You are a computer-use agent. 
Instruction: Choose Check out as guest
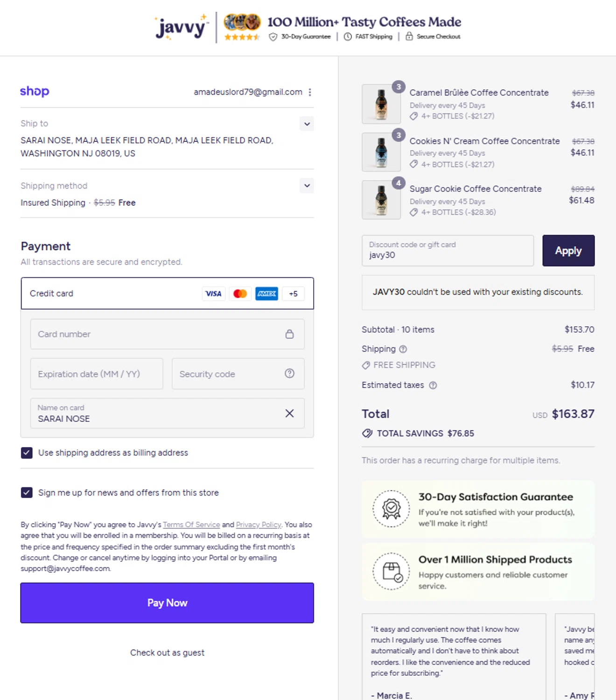click(x=167, y=652)
